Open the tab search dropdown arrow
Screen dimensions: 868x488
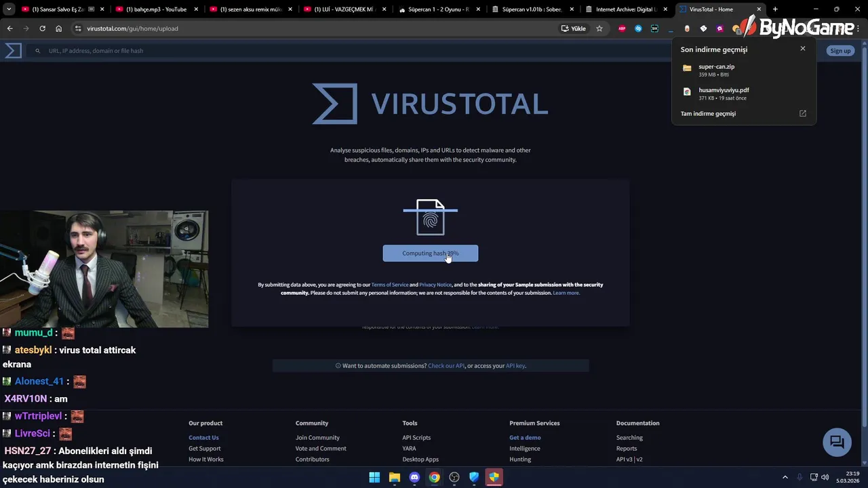point(9,9)
